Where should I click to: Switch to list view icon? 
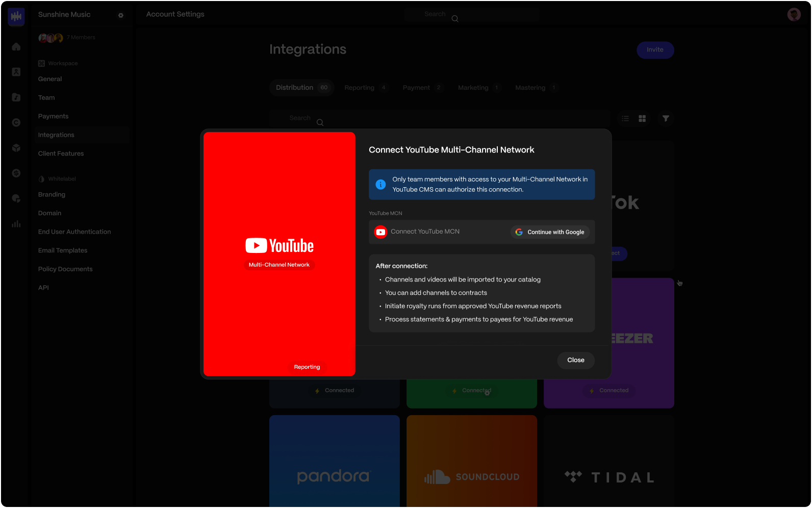pyautogui.click(x=625, y=118)
